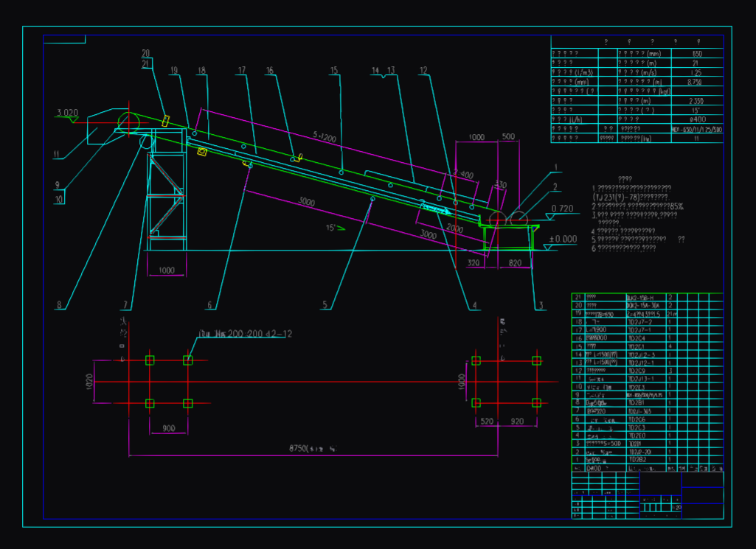Screen dimensions: 756x549
Task: Click callout number 16 above the conveyor
Action: (x=269, y=70)
